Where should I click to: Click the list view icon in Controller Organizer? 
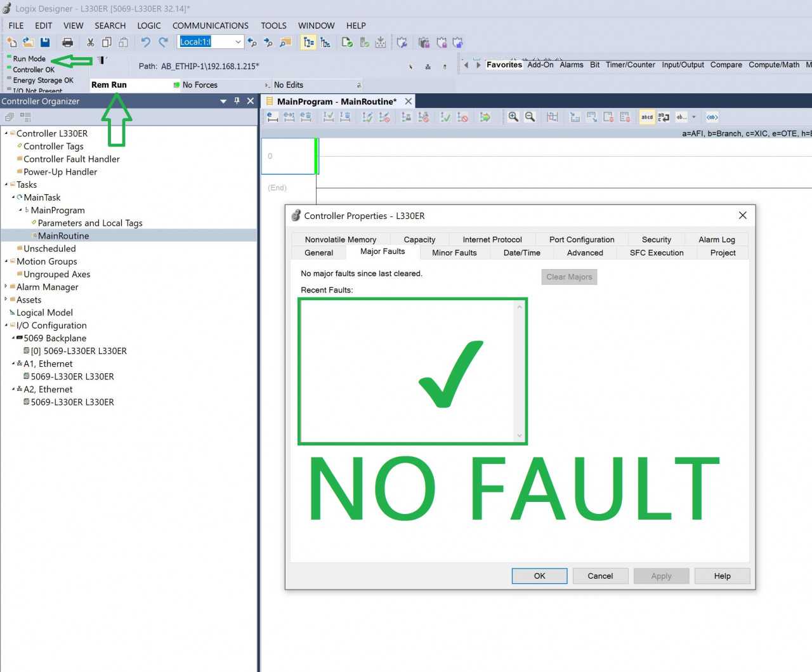point(25,117)
